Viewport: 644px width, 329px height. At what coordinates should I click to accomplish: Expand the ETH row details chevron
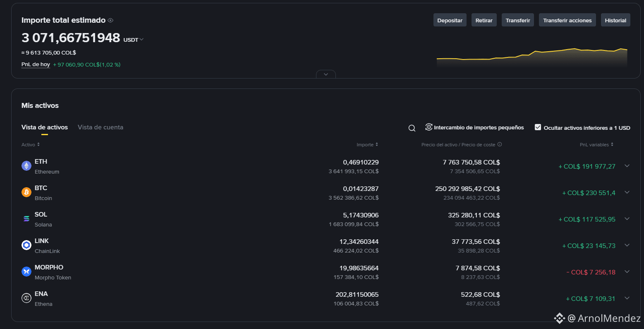[627, 166]
